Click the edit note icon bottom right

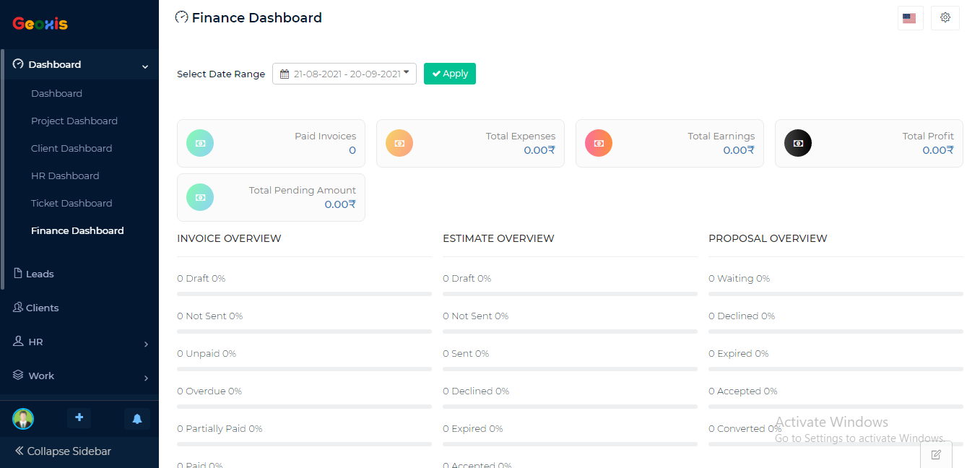936,454
